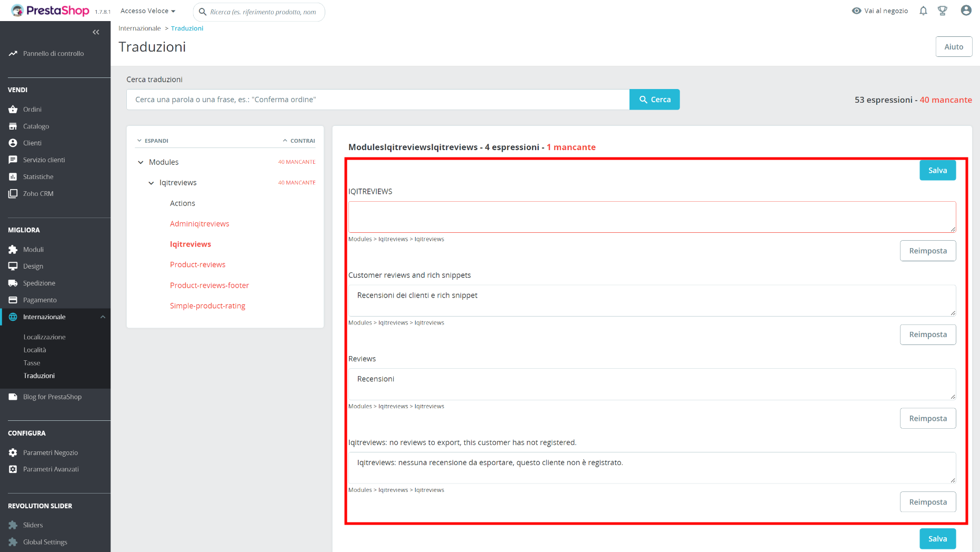Click the Statistiche chart icon

(13, 177)
